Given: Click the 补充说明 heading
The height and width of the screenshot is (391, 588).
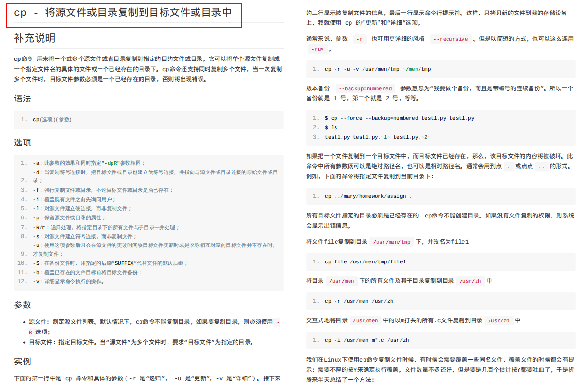Looking at the screenshot, I should coord(35,38).
